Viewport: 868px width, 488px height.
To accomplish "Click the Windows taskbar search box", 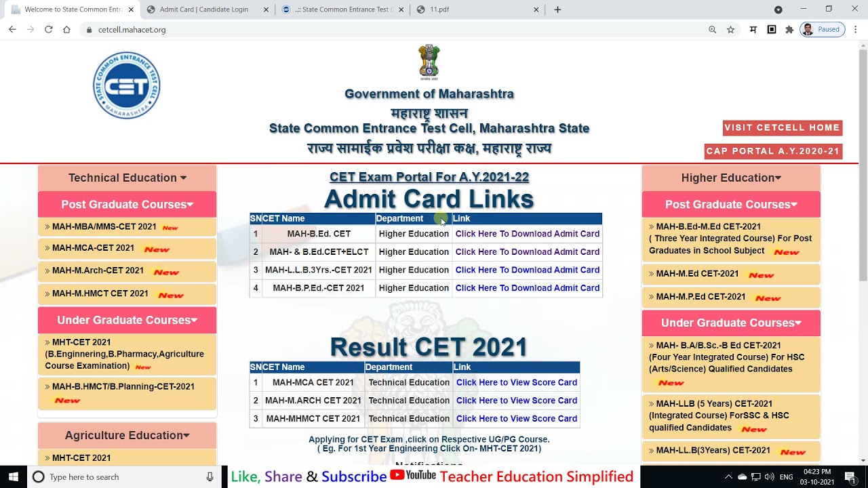I will coord(122,477).
